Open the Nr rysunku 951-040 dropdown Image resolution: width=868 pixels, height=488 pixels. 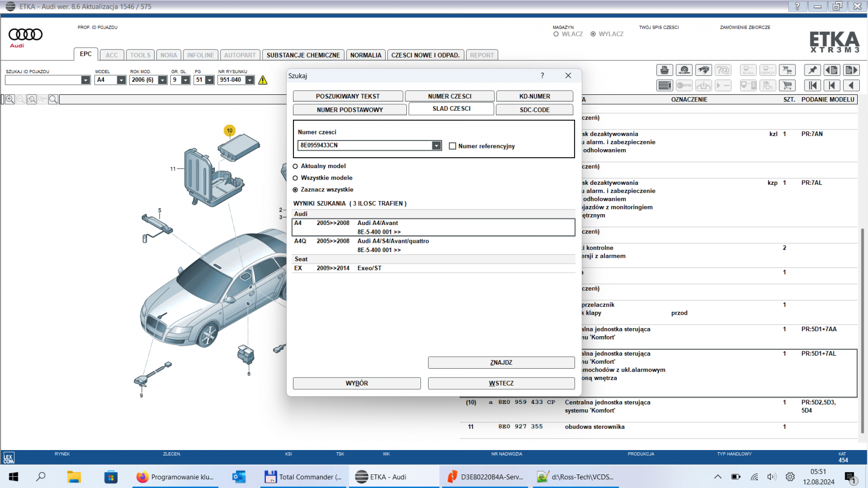pos(250,80)
